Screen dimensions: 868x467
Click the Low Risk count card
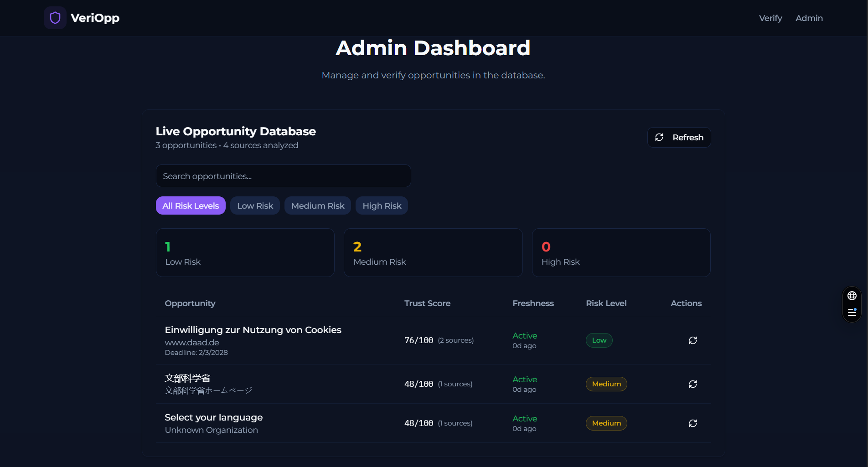(245, 252)
